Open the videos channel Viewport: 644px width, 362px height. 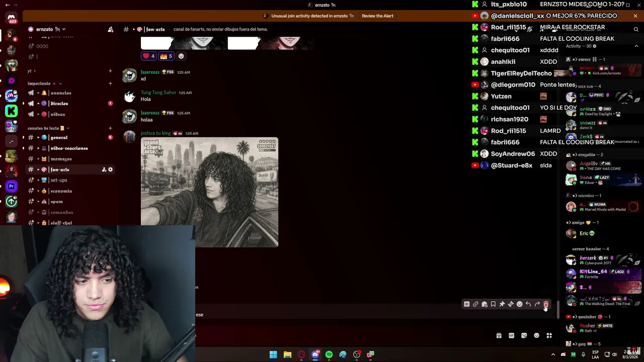70,114
